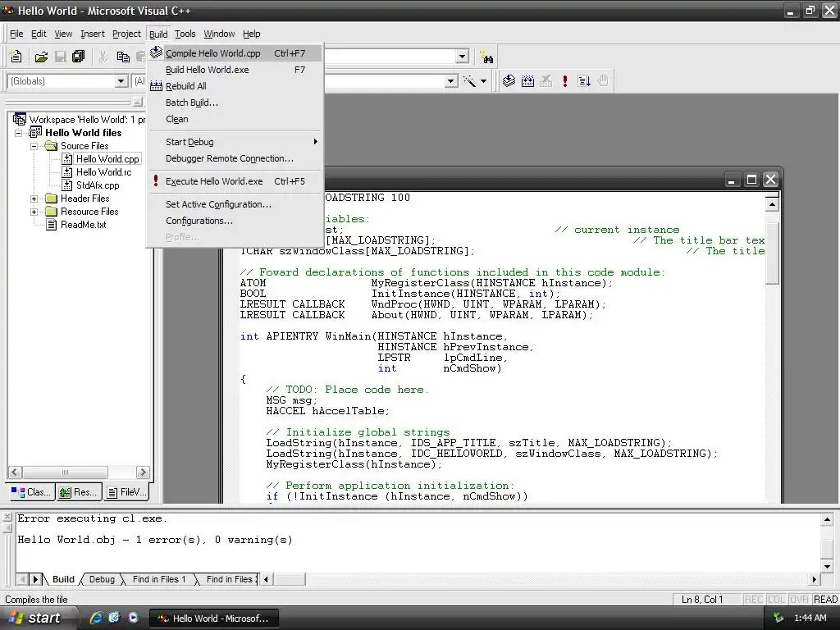This screenshot has width=840, height=630.
Task: Click the New Text File toolbar icon
Action: [x=16, y=57]
